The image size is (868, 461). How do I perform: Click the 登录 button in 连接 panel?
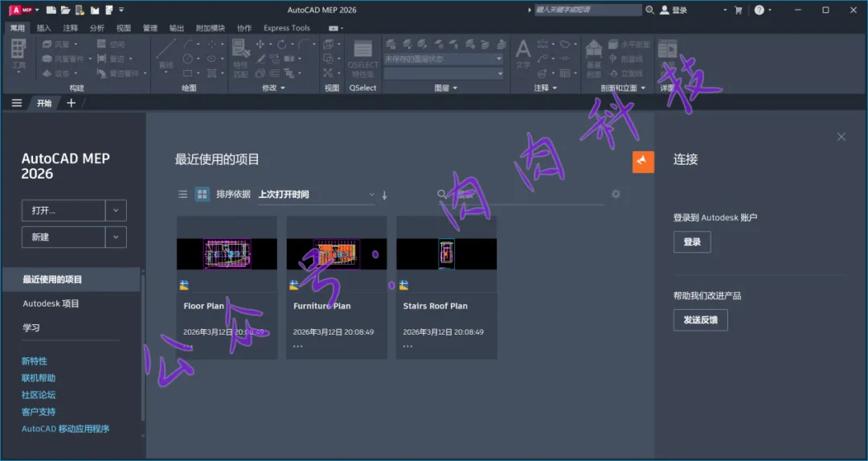[x=692, y=242]
